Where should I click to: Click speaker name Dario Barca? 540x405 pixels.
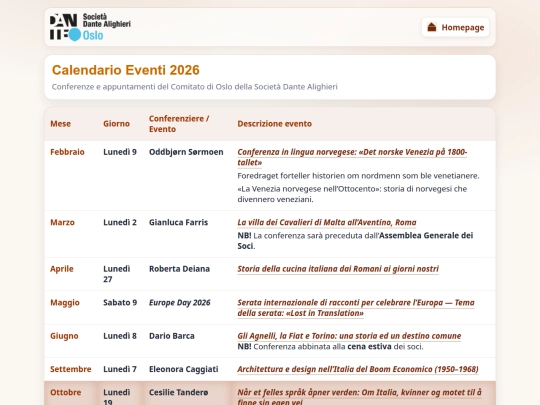pos(172,336)
